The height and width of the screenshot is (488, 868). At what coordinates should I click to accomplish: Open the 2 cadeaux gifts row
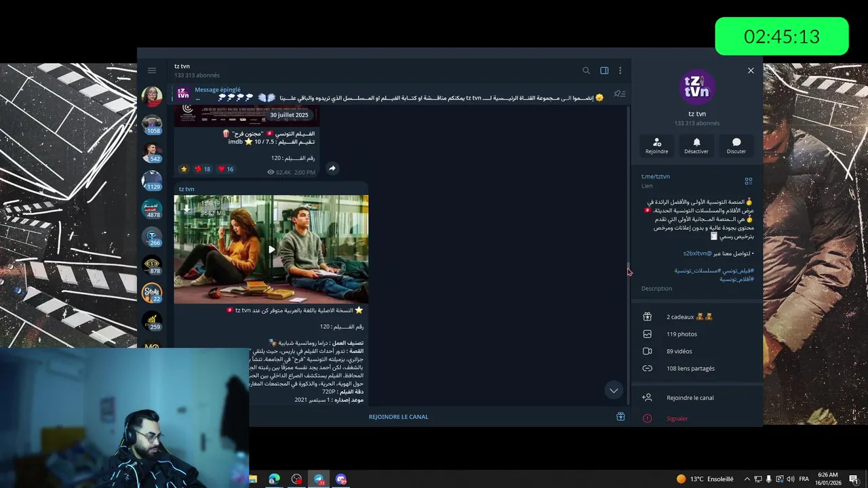tap(697, 317)
